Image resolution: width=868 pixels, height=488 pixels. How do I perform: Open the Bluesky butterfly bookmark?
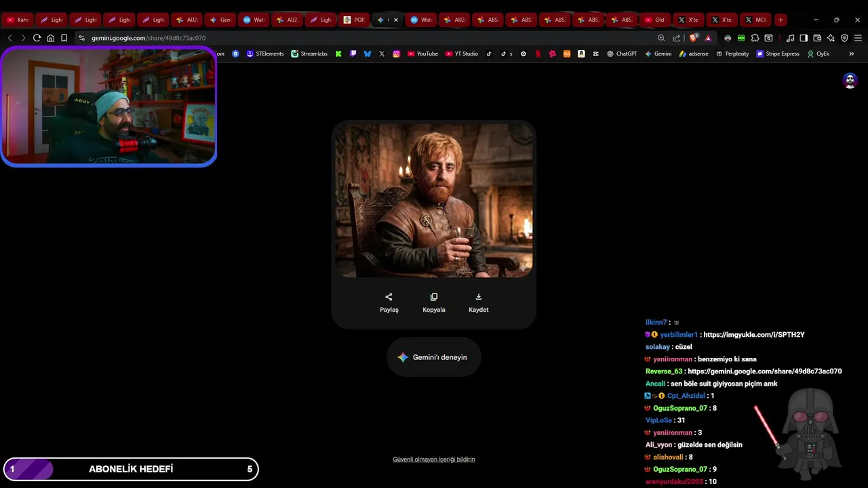pyautogui.click(x=368, y=54)
